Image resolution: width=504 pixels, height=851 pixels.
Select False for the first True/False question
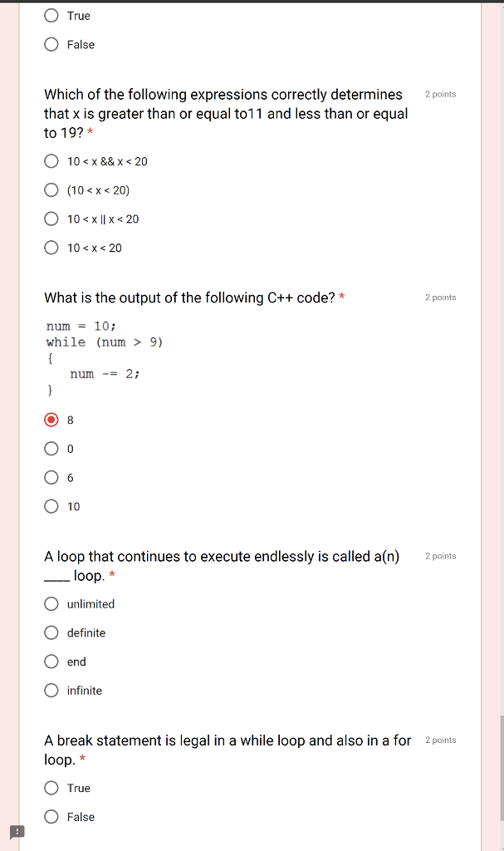[51, 43]
